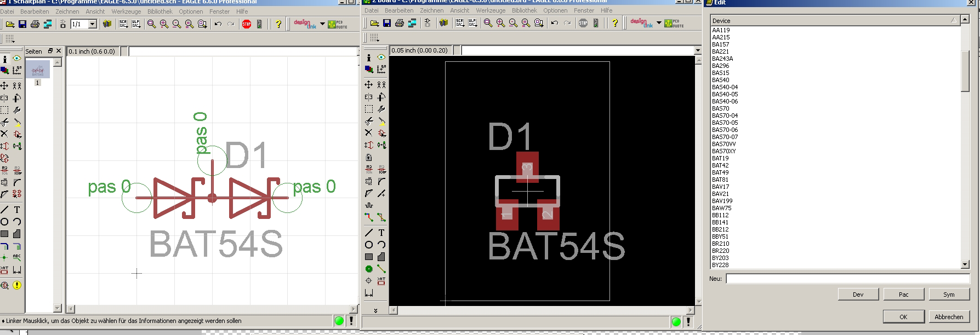The image size is (980, 335).
Task: Run a ULP in the schematic toolbar
Action: 135,24
